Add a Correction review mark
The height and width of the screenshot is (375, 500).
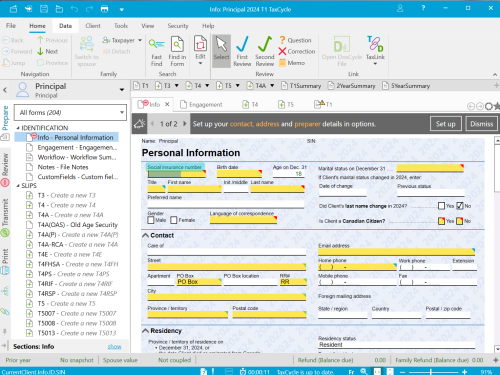click(297, 51)
